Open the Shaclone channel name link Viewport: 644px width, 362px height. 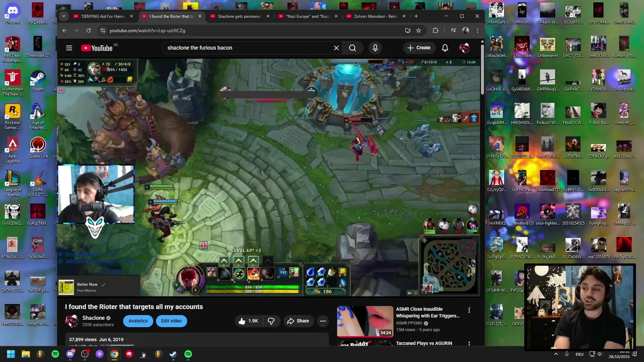coord(94,318)
